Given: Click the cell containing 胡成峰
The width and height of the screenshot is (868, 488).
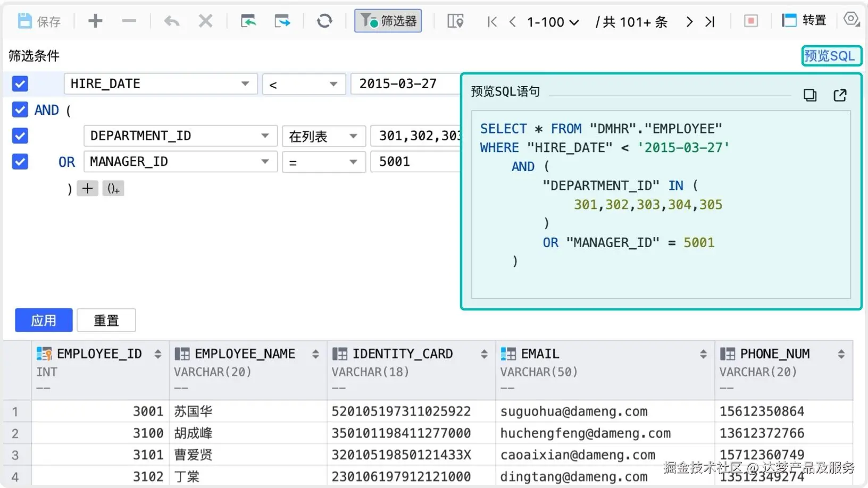Looking at the screenshot, I should coord(248,433).
